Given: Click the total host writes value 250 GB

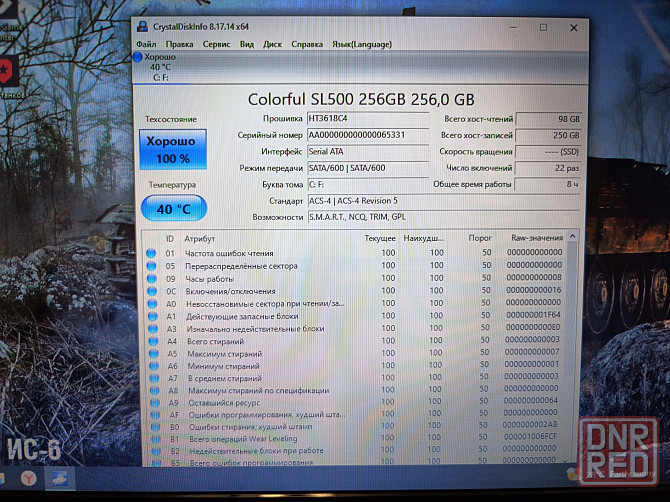Looking at the screenshot, I should (548, 135).
